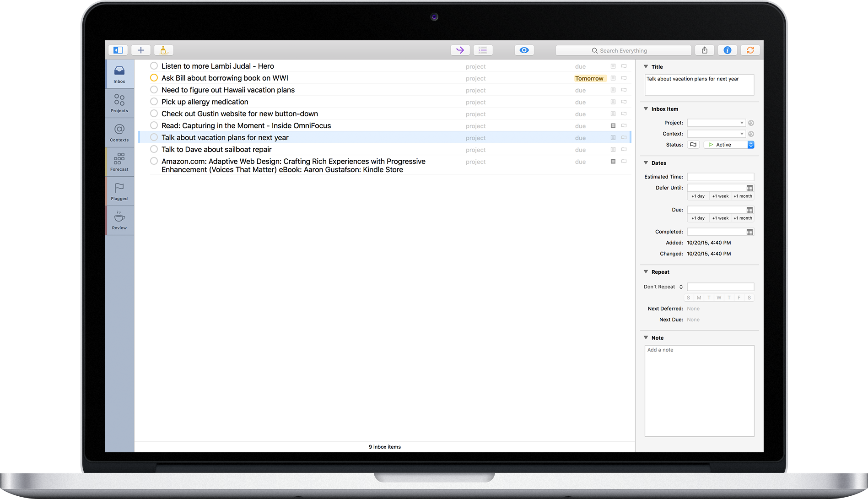This screenshot has height=499, width=868.
Task: Open the Forecast perspective
Action: 119,162
